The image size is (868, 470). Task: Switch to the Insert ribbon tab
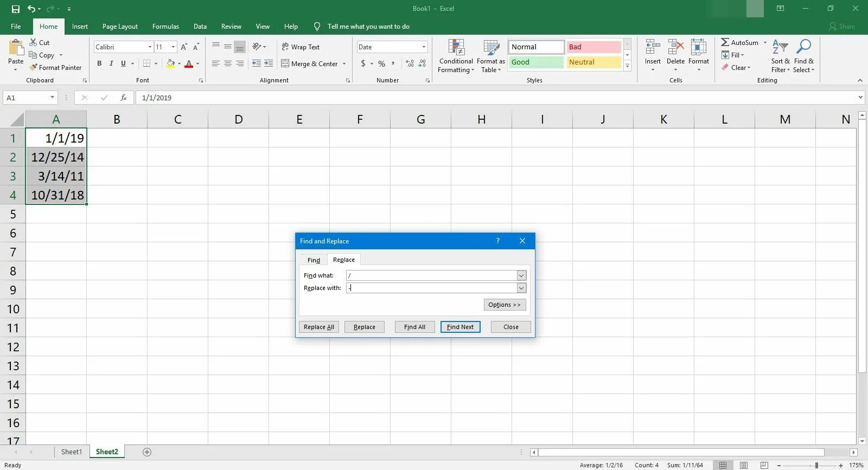pos(80,26)
